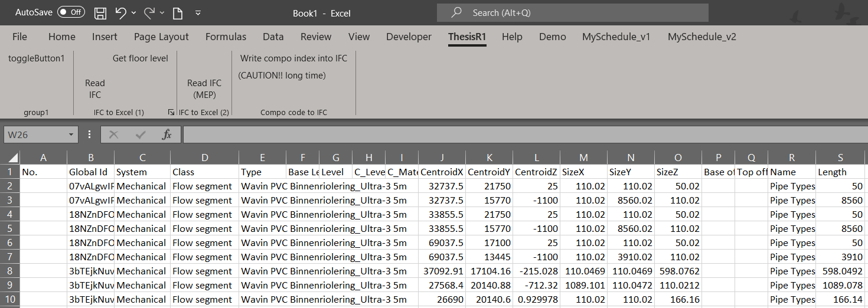Click the 'CentroidX' header cell

click(x=442, y=172)
